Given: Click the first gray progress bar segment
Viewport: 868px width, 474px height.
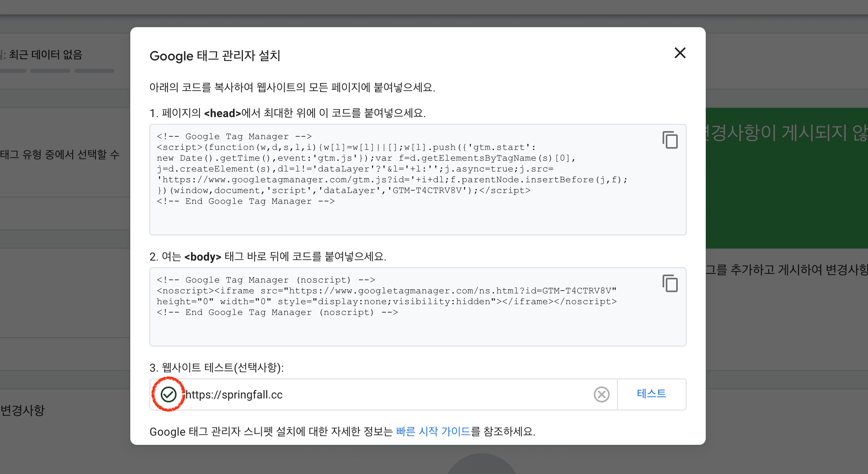Looking at the screenshot, I should [x=13, y=70].
